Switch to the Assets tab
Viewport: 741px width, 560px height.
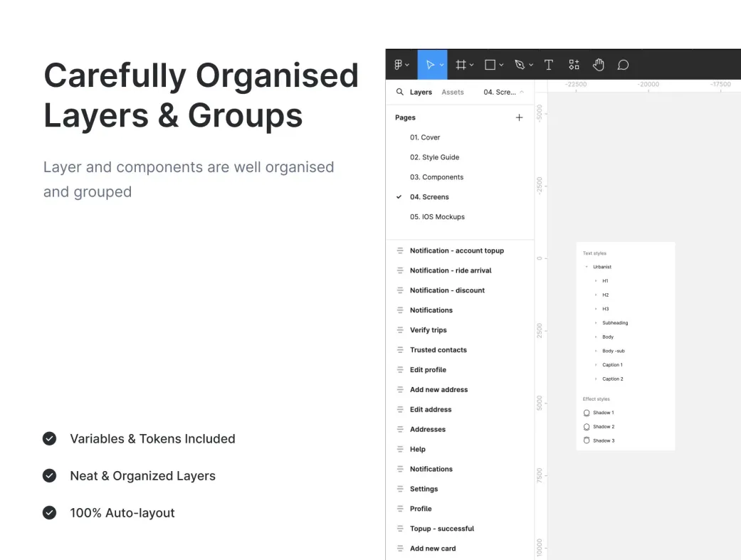pyautogui.click(x=452, y=92)
